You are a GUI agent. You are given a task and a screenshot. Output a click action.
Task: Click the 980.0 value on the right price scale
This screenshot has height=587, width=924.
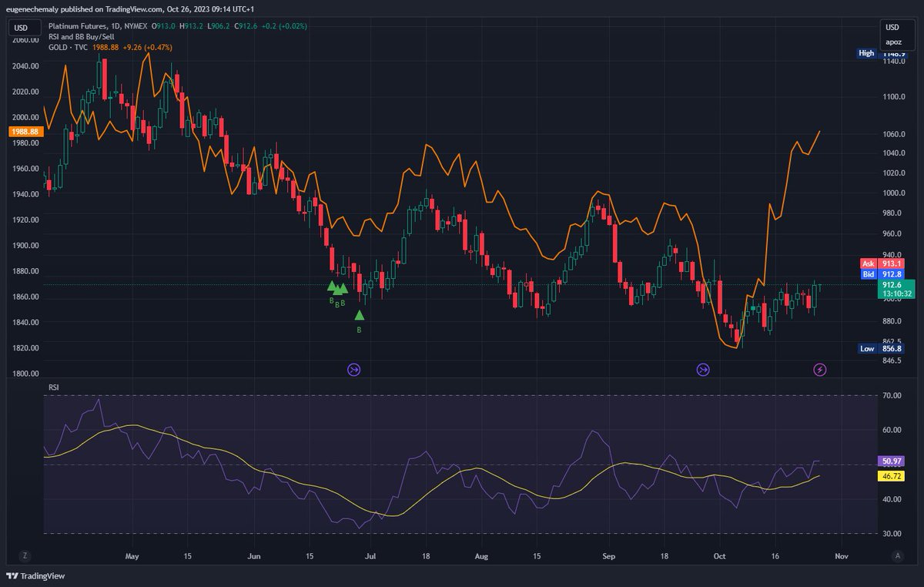[x=893, y=213]
